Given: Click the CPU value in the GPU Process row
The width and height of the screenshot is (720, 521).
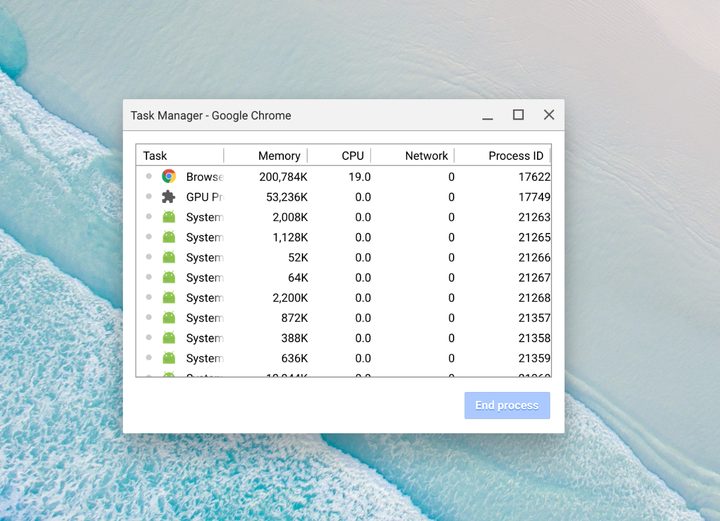Looking at the screenshot, I should coord(363,197).
